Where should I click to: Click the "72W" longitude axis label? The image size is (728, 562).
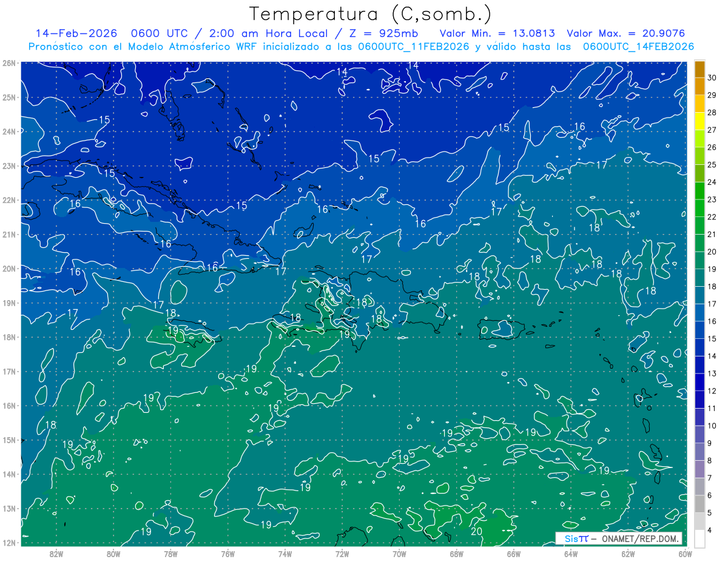(342, 554)
